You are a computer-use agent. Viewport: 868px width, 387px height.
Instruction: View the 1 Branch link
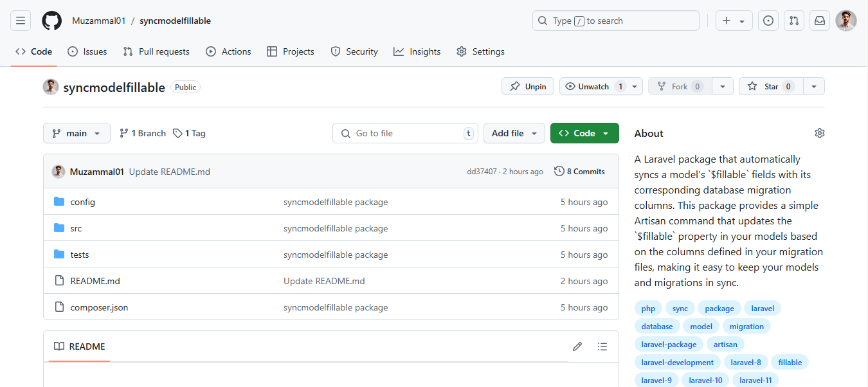[143, 133]
